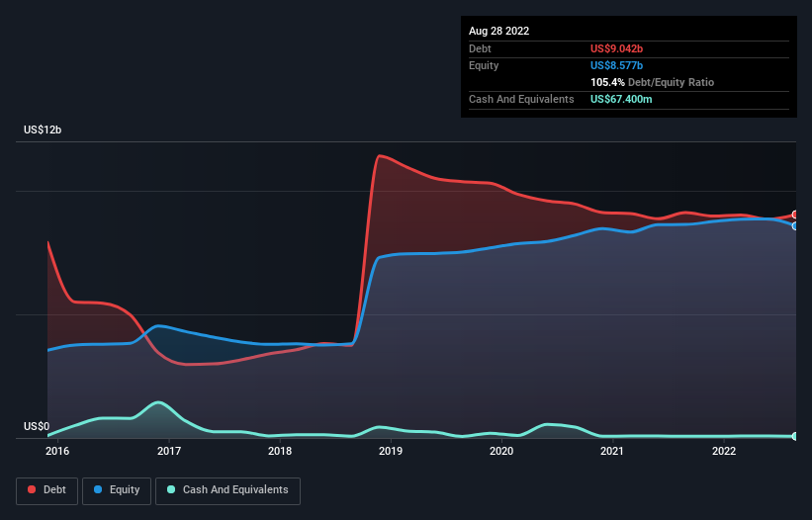Click the teal Cash endpoint marker

click(x=796, y=436)
